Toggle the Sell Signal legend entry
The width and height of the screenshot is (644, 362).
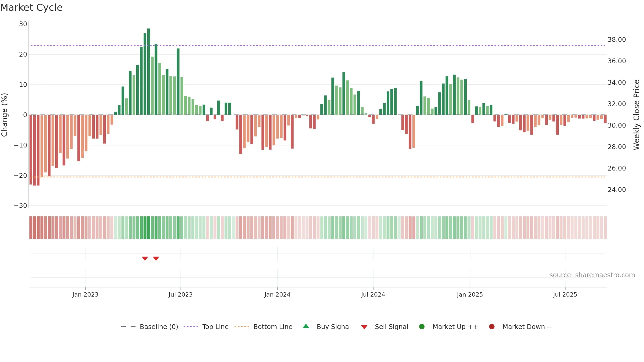[x=385, y=327]
